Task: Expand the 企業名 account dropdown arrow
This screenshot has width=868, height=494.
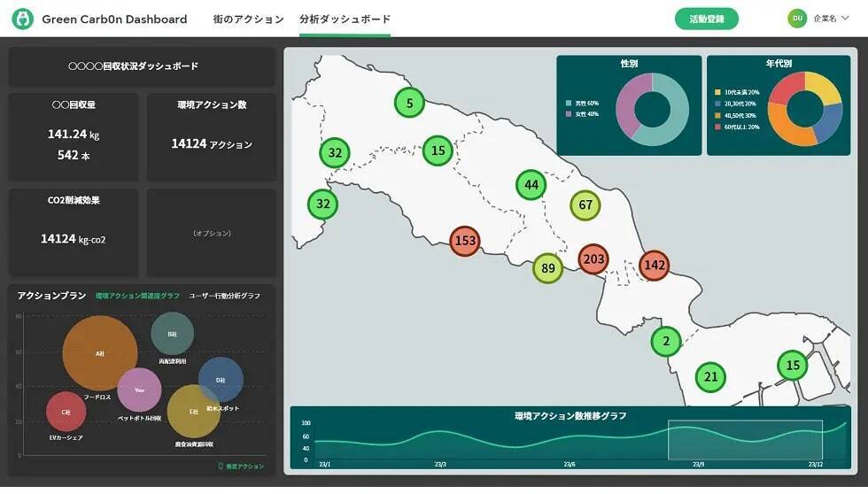Action: [x=845, y=19]
